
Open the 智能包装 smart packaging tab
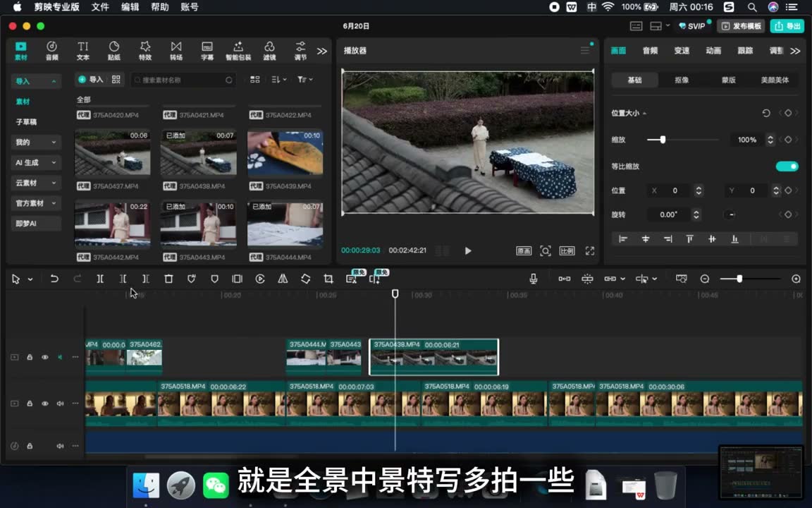coord(238,51)
